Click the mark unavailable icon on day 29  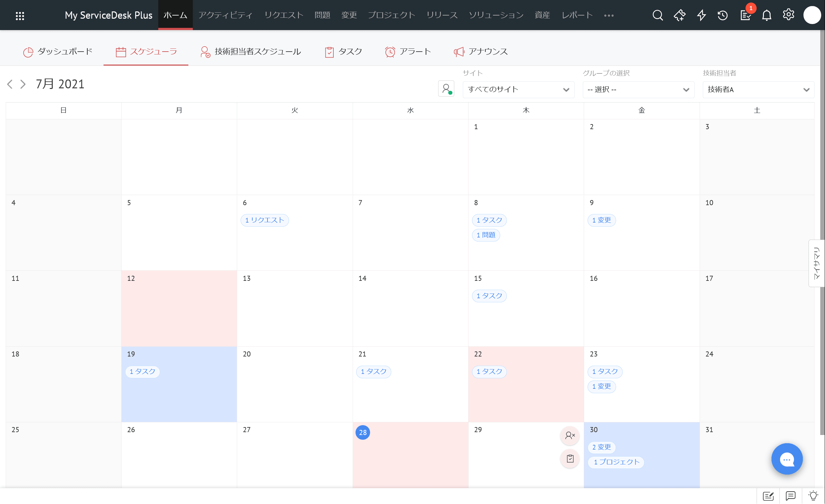tap(570, 435)
